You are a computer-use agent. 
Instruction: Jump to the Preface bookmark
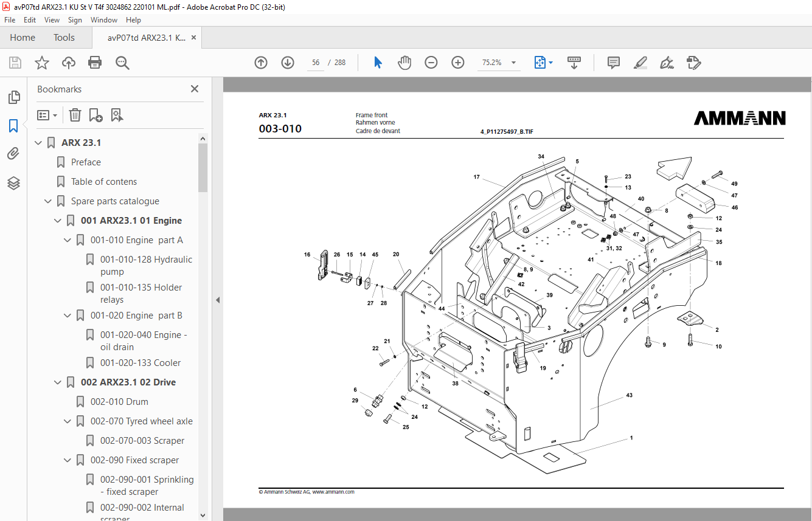click(x=86, y=162)
